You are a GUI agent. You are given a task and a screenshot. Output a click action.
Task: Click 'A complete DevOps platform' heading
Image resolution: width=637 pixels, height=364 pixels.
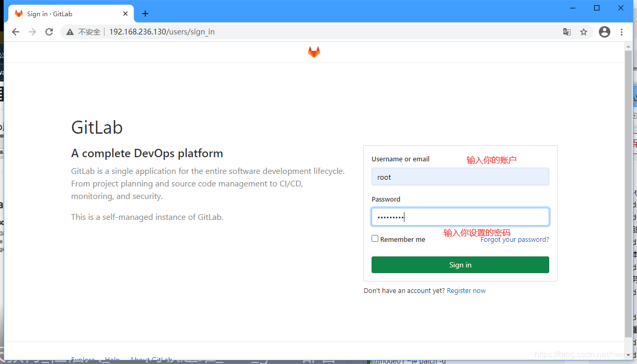pyautogui.click(x=147, y=154)
